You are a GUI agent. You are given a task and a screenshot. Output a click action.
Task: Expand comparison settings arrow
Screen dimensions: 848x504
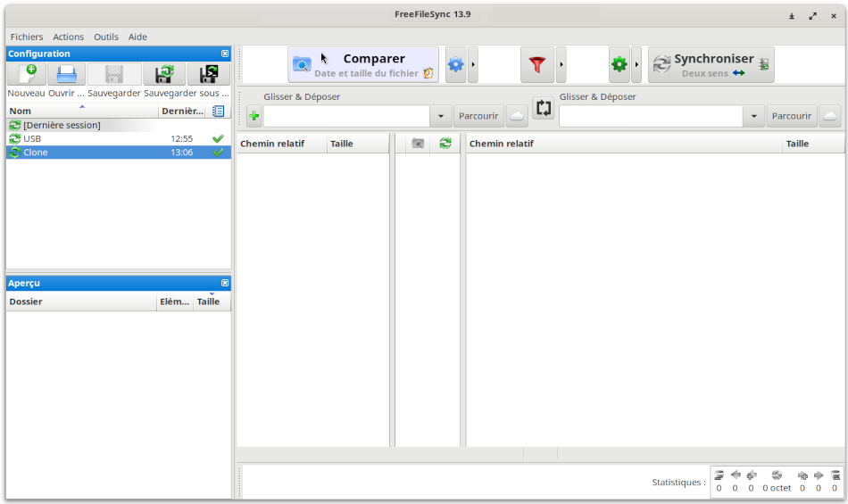coord(473,65)
